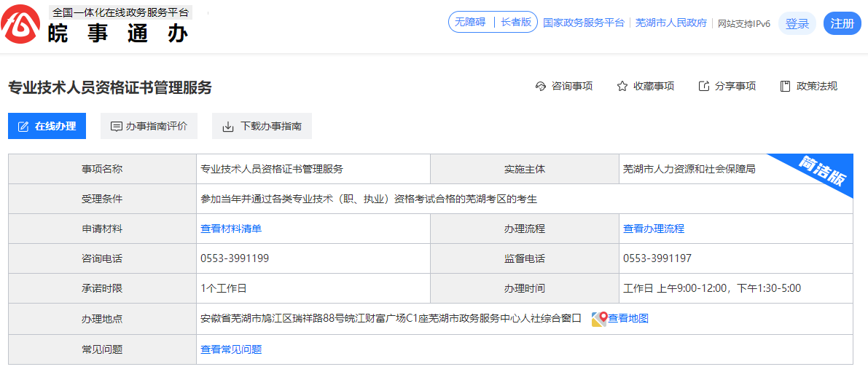
Task: Open the 查看材料清单 link
Action: click(231, 229)
